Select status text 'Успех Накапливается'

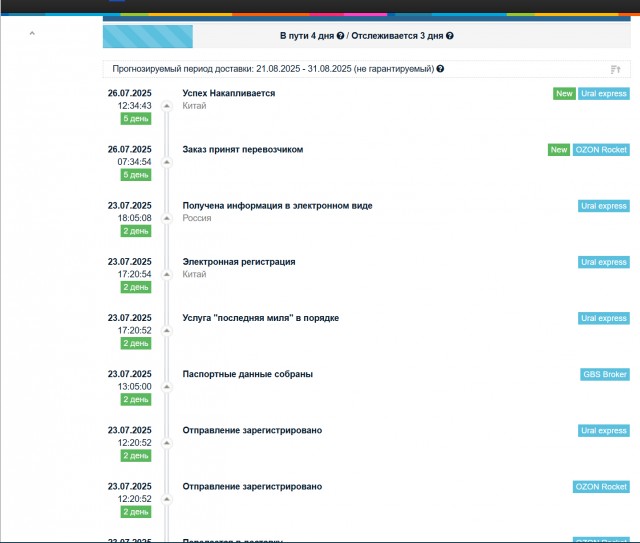point(229,93)
